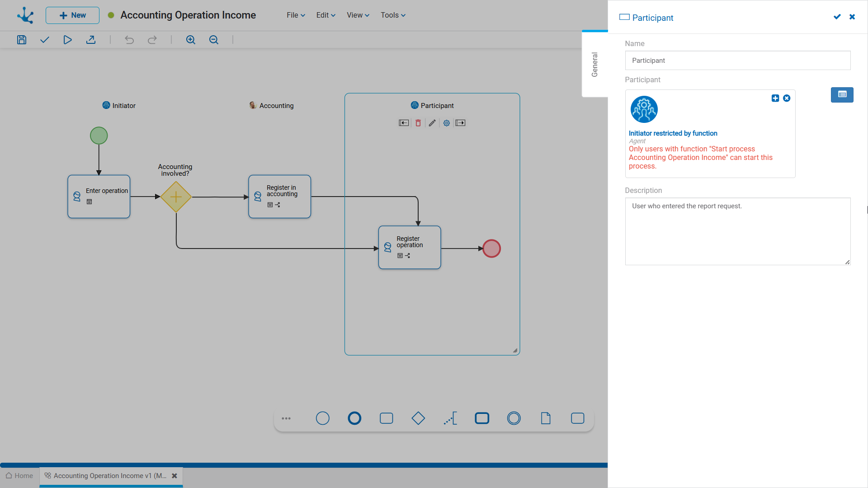Open the palette more options ellipsis
Image resolution: width=868 pixels, height=488 pixels.
(x=286, y=418)
